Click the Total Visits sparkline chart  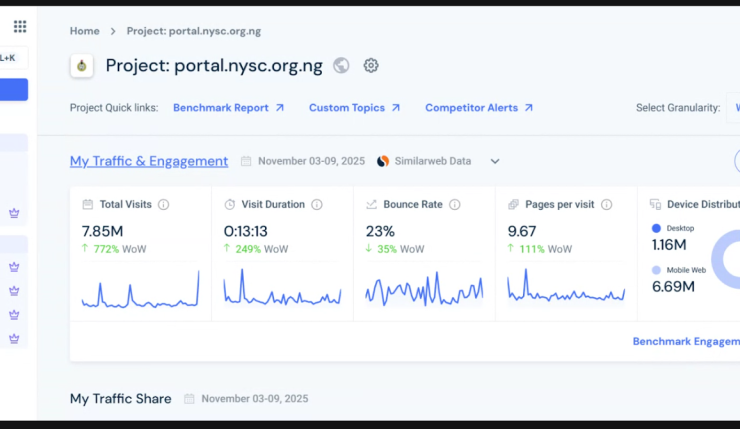[140, 289]
